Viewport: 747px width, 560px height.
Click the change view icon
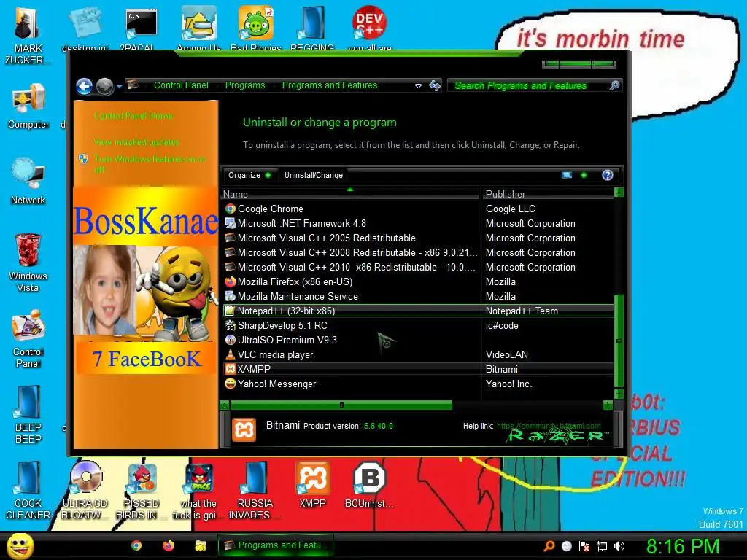point(566,175)
